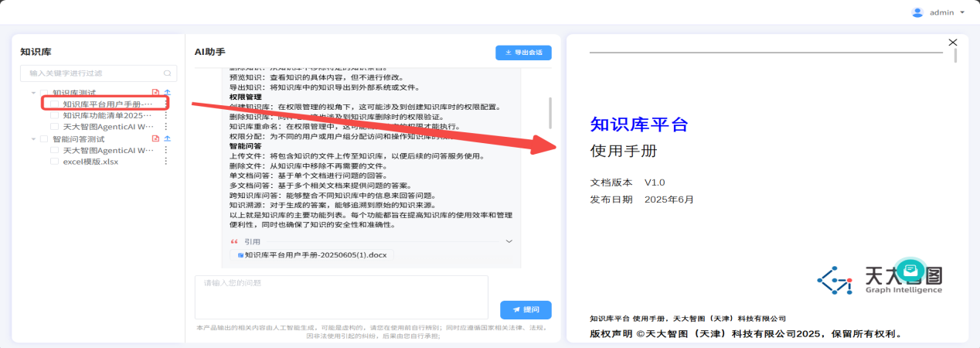The height and width of the screenshot is (348, 980).
Task: Select the 智能问答测试 folder checkbox
Action: click(x=43, y=139)
